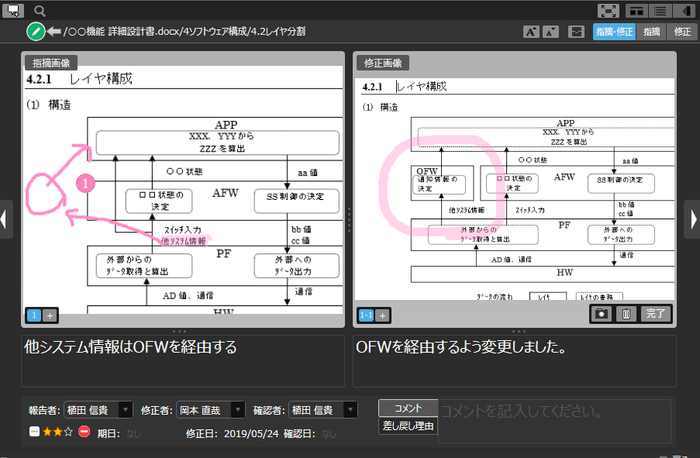This screenshot has height=458, width=700.
Task: Click the issue description text box
Action: coord(183,361)
